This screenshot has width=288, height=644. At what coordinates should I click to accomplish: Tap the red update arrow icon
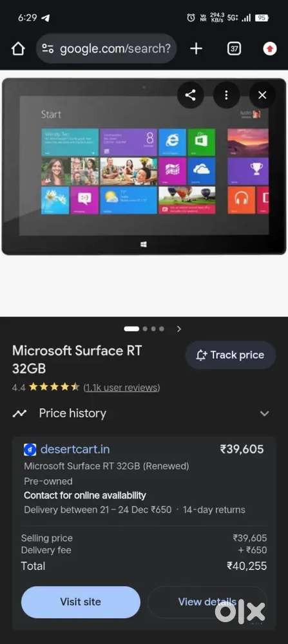click(x=269, y=49)
